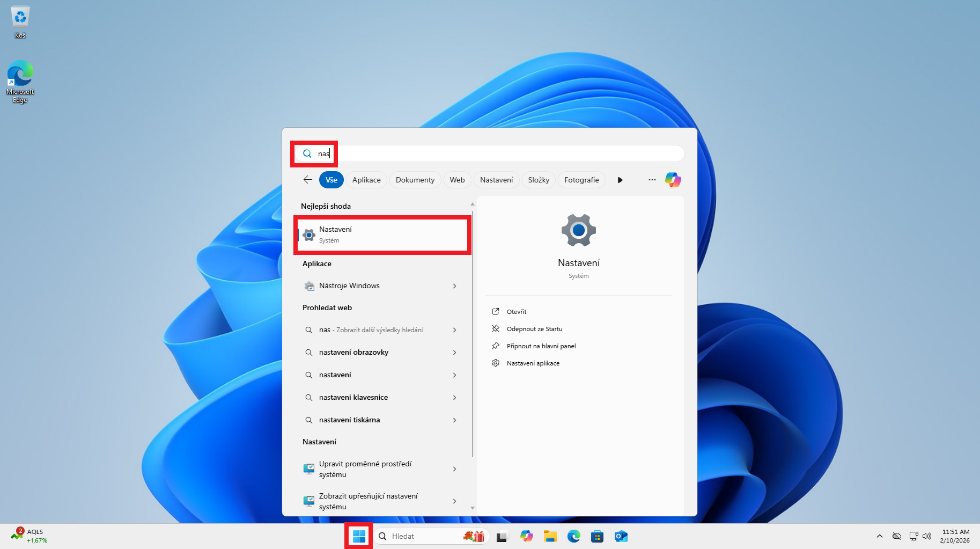This screenshot has height=549, width=980.
Task: Switch to the Dokumenty filter tab
Action: pyautogui.click(x=415, y=180)
